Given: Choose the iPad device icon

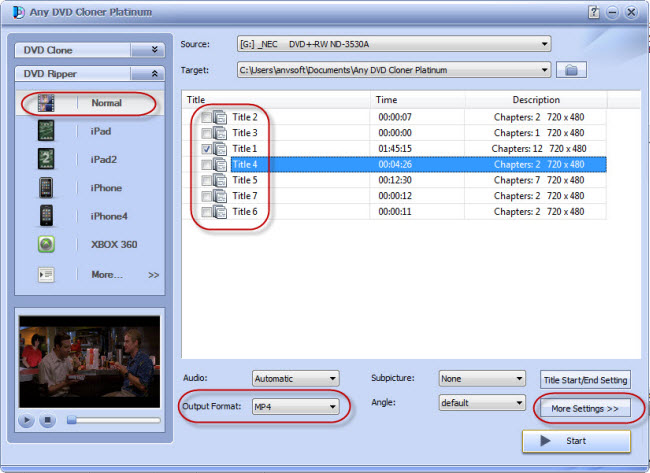Looking at the screenshot, I should (46, 131).
